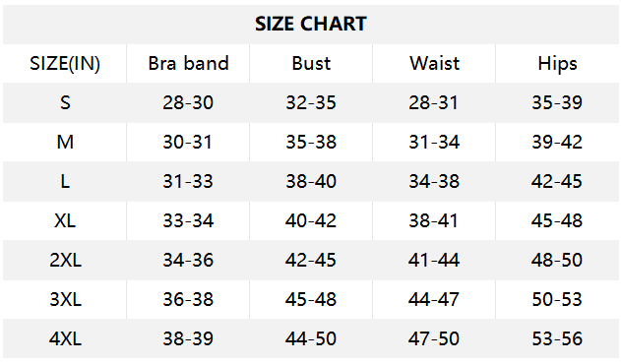Click the Bust column header
Viewport: 621px width, 364px height.
coord(311,63)
